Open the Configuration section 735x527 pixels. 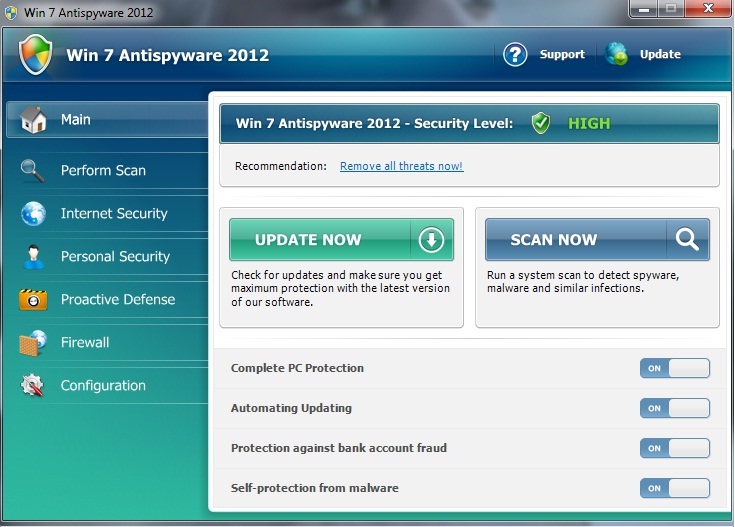click(103, 385)
